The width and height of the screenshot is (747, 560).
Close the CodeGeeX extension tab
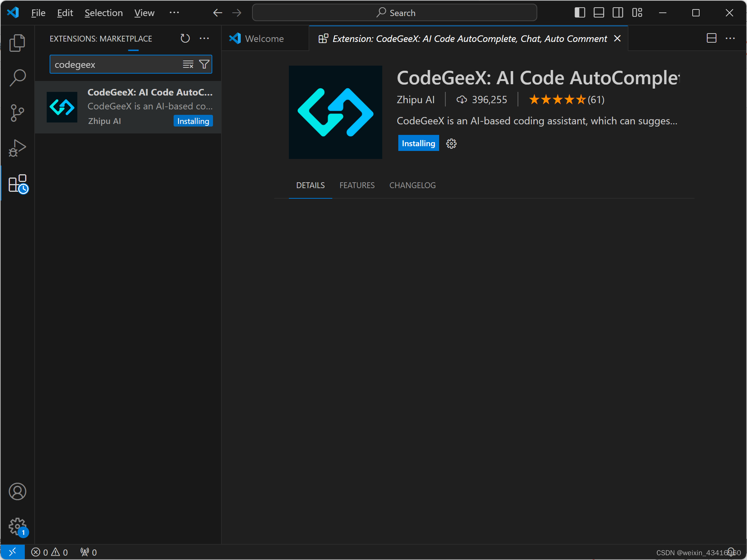[x=617, y=38]
